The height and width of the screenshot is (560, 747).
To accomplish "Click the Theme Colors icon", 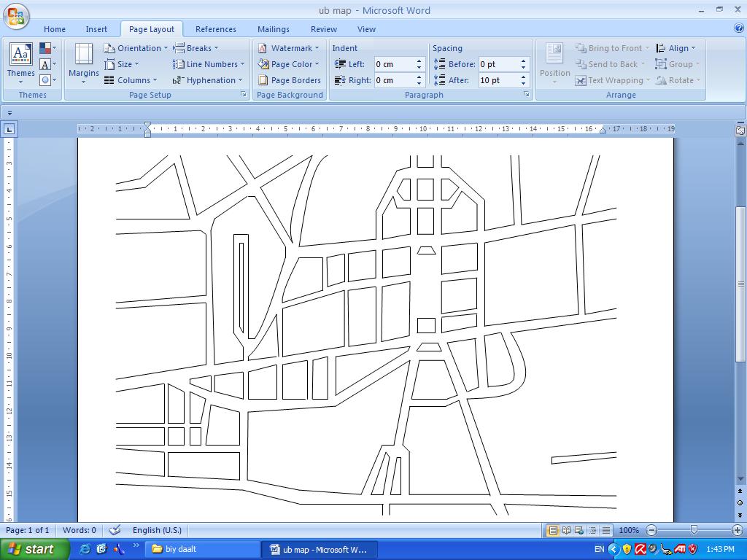I will click(x=46, y=48).
